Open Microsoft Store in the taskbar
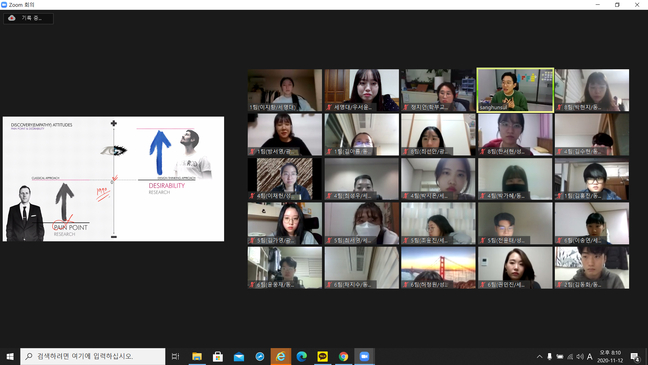Screen dimensions: 648x365 point(218,356)
